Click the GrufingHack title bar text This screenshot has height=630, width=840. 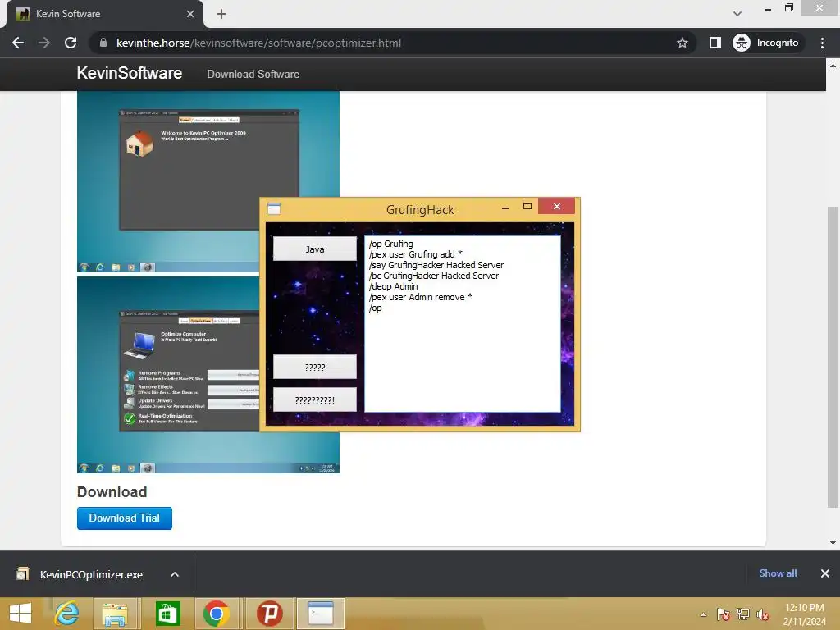pos(420,209)
